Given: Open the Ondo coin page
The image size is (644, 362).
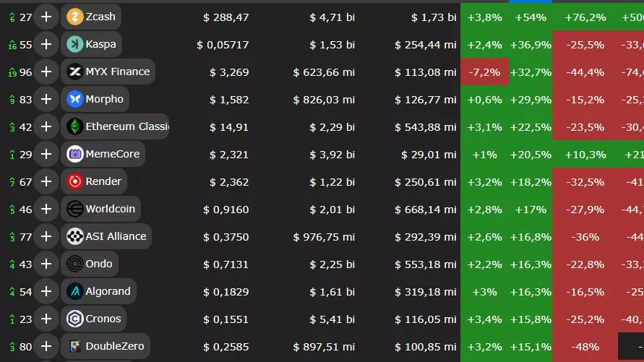Looking at the screenshot, I should pos(99,264).
